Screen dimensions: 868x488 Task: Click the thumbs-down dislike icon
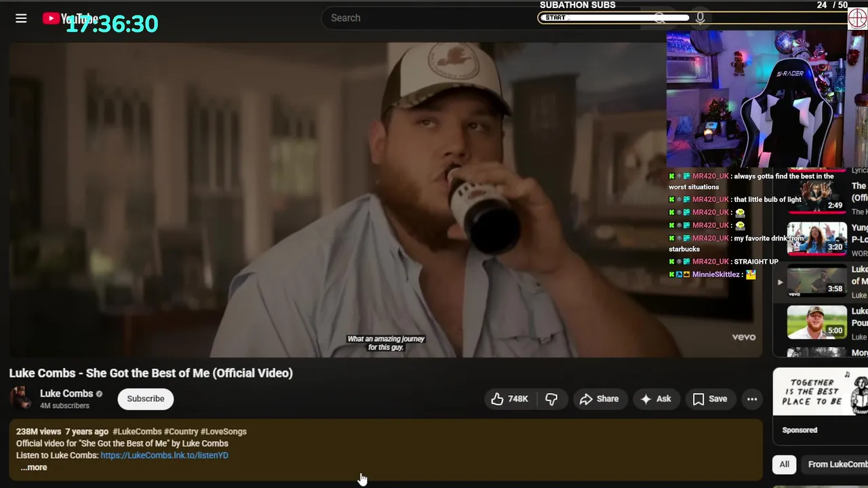(x=551, y=399)
